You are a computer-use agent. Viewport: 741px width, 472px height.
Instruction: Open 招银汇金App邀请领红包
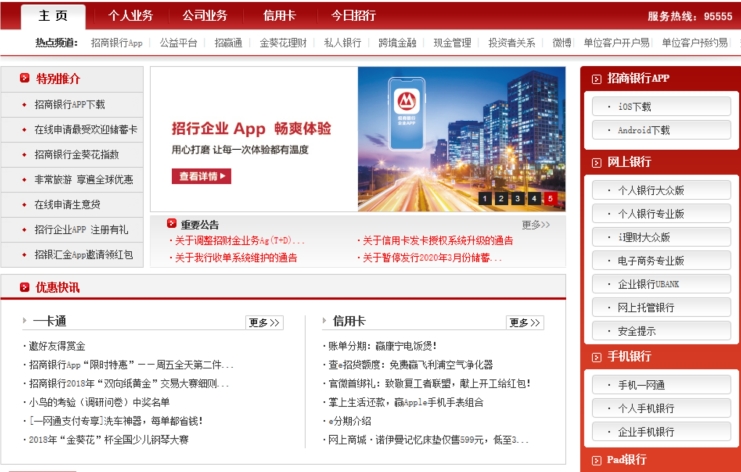pos(84,255)
